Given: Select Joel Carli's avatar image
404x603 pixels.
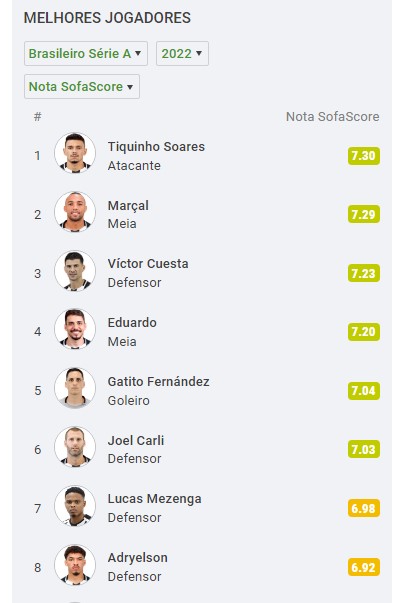Looking at the screenshot, I should click(x=75, y=447).
